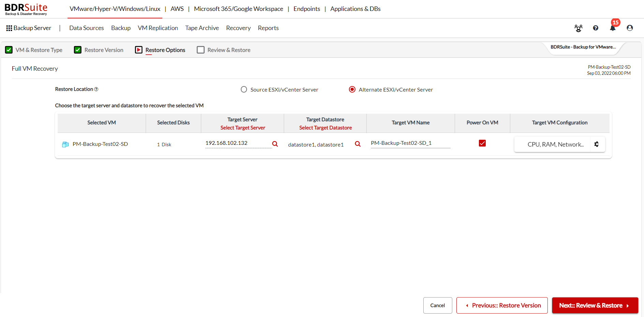Screen dimensions: 644x317
Task: Open the Tape Archive menu
Action: [x=202, y=28]
